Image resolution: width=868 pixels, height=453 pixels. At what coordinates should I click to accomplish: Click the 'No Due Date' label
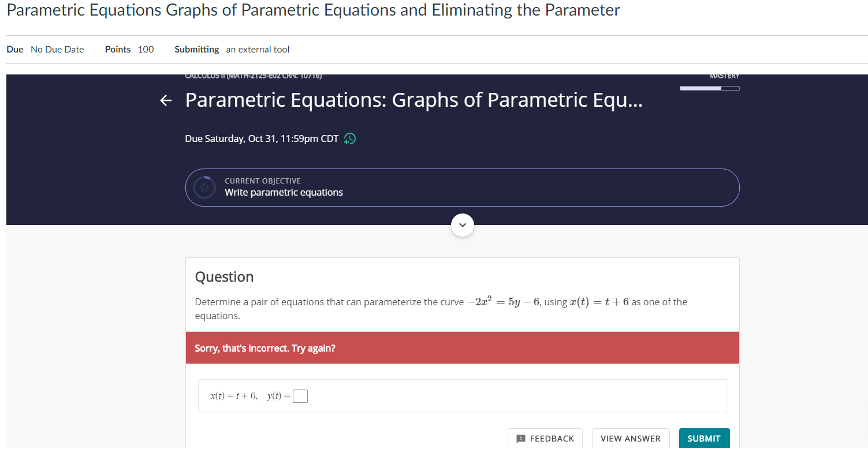point(57,49)
